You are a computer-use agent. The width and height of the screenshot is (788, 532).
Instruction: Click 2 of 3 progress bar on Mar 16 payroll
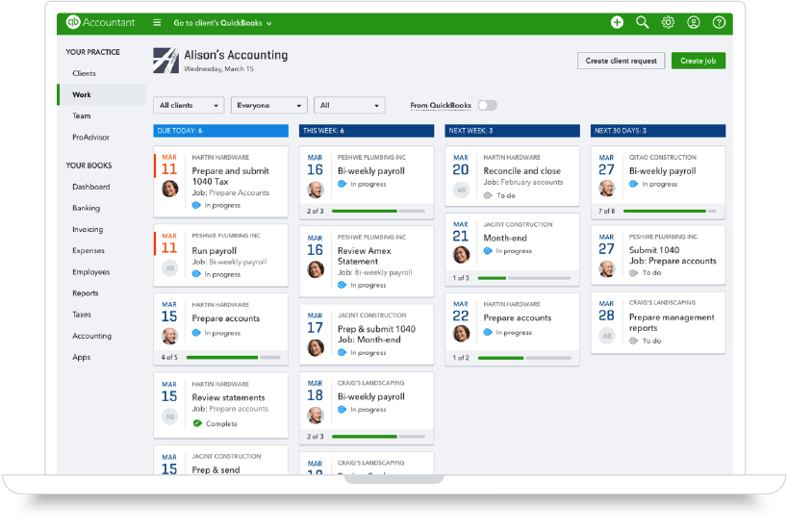pos(378,211)
